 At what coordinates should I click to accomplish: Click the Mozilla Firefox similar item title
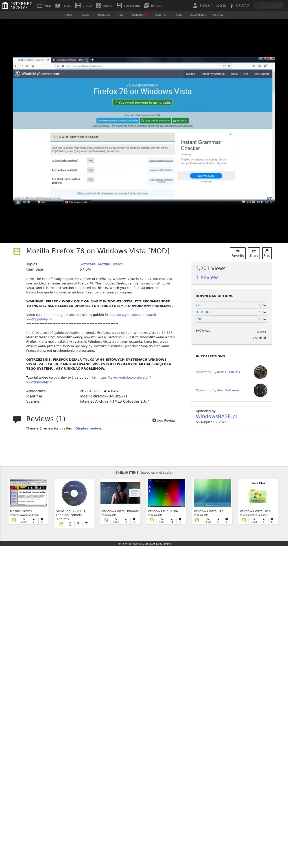click(21, 511)
